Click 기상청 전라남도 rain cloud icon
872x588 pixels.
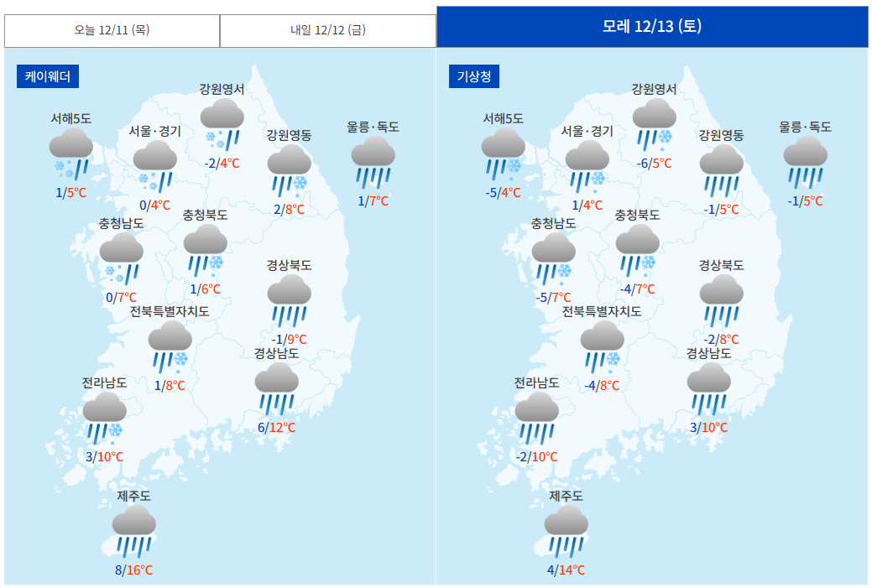[x=537, y=419]
